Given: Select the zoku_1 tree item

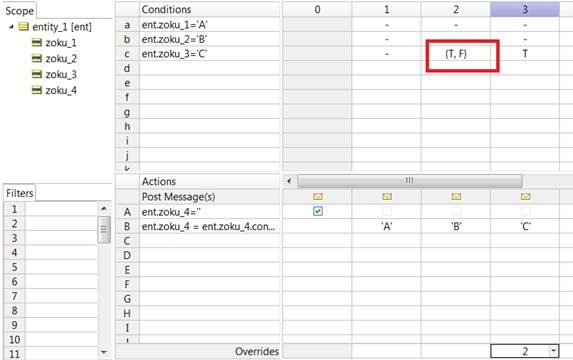Looking at the screenshot, I should point(61,43).
